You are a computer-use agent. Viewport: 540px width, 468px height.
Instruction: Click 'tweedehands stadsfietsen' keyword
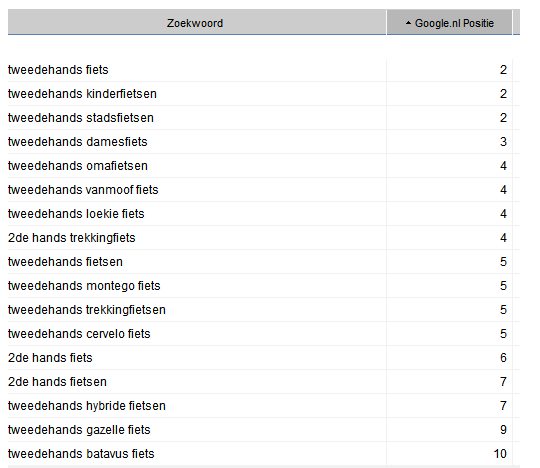tap(81, 118)
